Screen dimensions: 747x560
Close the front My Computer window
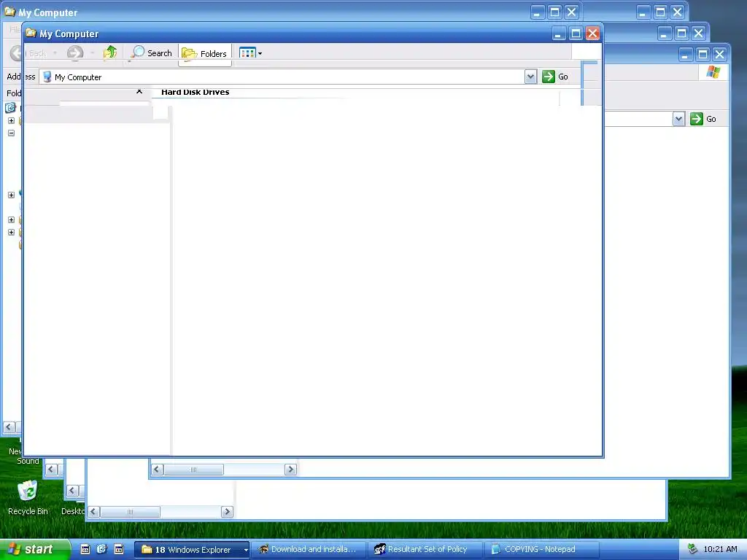tap(592, 34)
